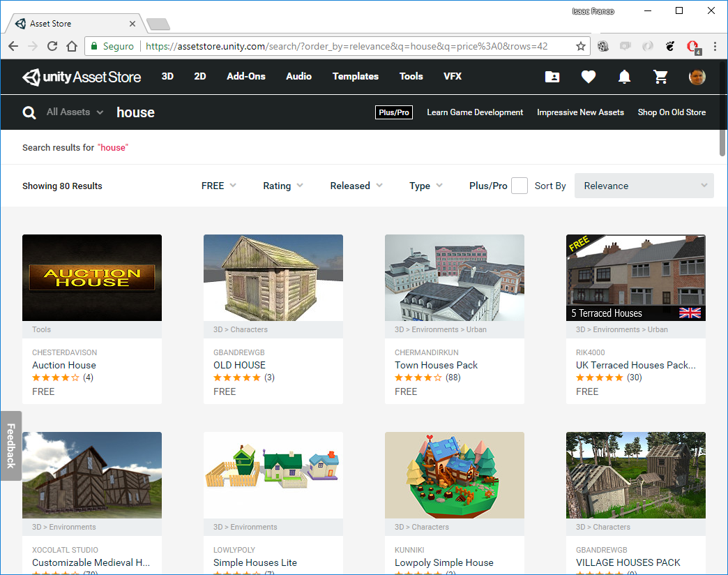This screenshot has width=728, height=575.
Task: Open the Chrome menu with three dots
Action: 715,46
